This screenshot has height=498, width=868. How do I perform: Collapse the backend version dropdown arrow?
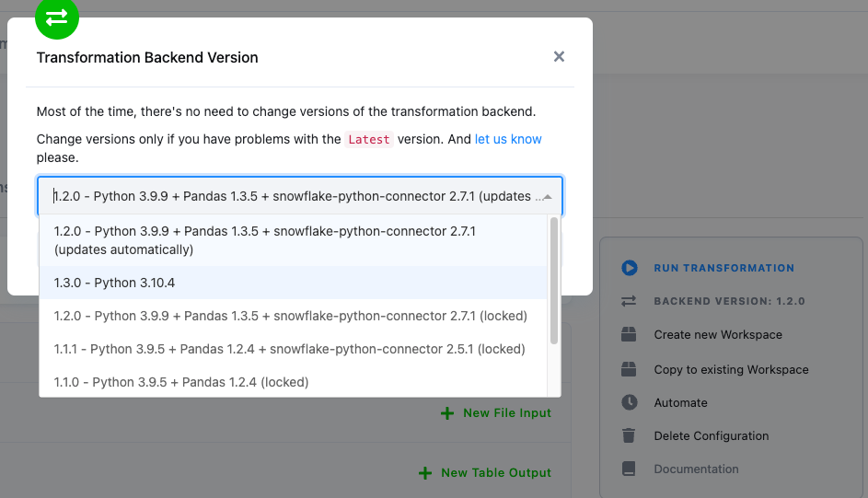point(548,197)
